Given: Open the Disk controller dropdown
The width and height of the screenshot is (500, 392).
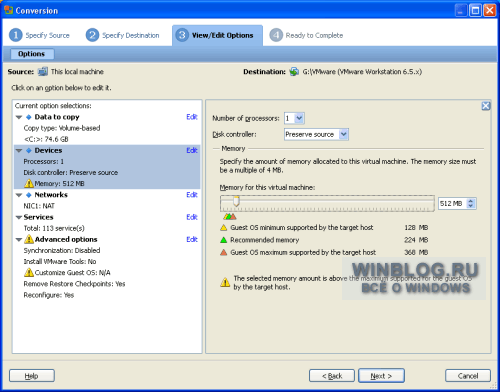Looking at the screenshot, I should [343, 134].
